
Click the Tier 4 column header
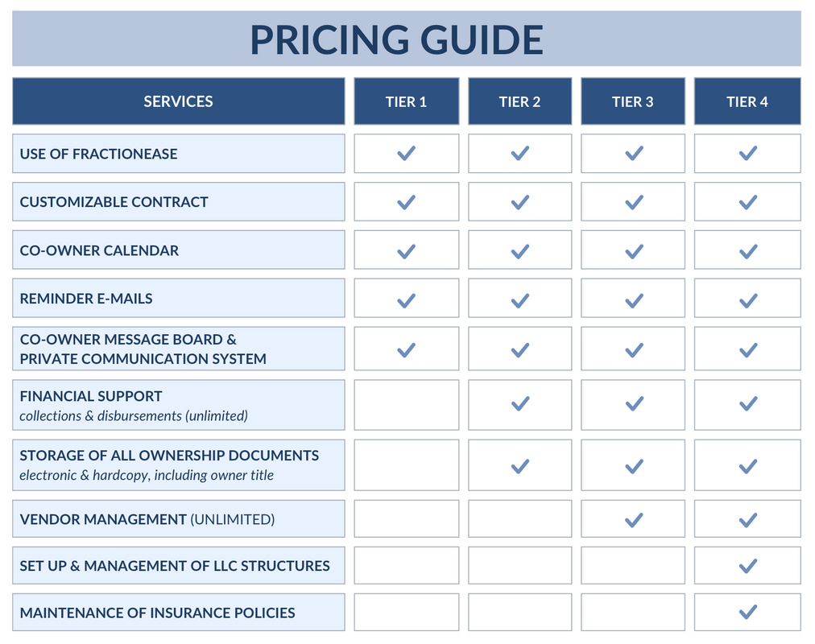click(747, 101)
